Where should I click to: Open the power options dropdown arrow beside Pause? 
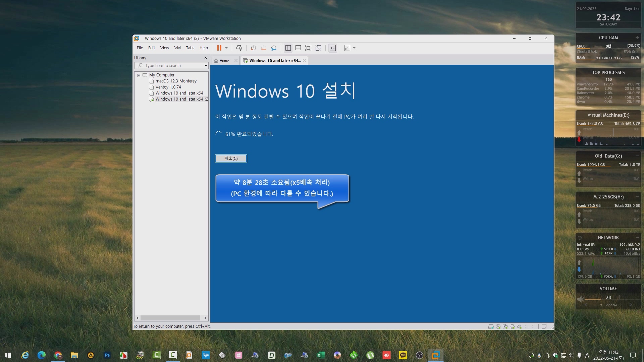[226, 48]
